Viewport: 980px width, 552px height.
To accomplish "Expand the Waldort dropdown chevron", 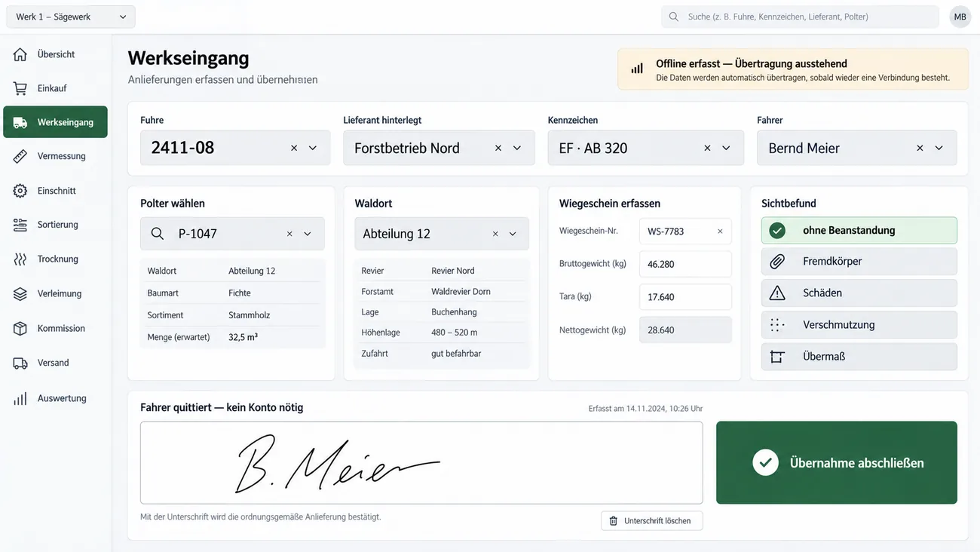I will pyautogui.click(x=513, y=234).
